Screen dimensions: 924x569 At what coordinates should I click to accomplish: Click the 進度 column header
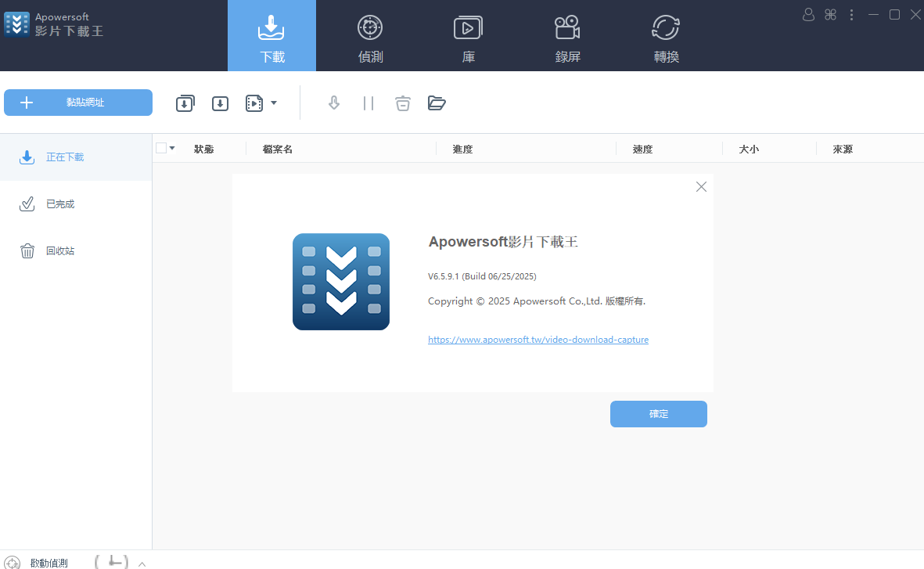(462, 149)
